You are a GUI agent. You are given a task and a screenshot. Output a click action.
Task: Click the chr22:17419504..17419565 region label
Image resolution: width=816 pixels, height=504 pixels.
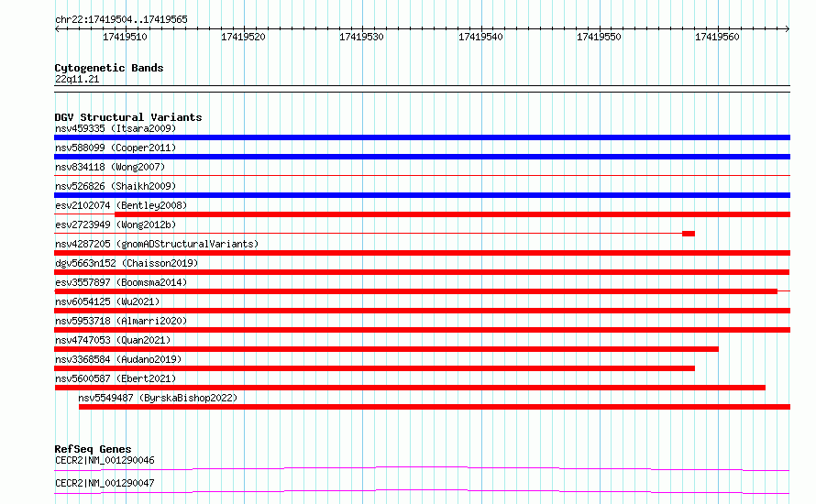pos(121,20)
